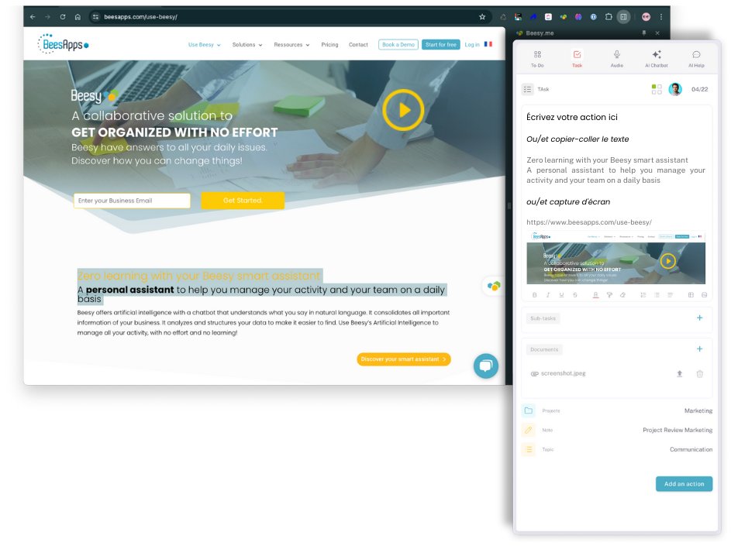Image resolution: width=731 pixels, height=560 pixels.
Task: Reload the page in browser
Action: [x=63, y=17]
